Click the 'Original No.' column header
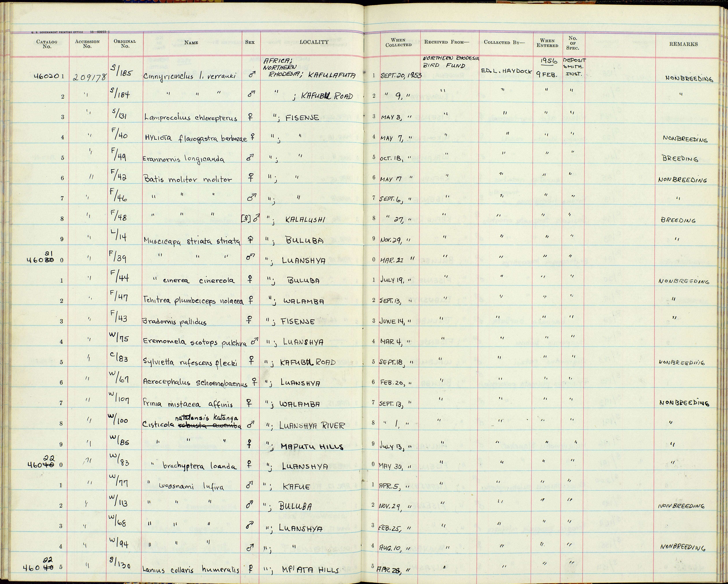 [125, 44]
